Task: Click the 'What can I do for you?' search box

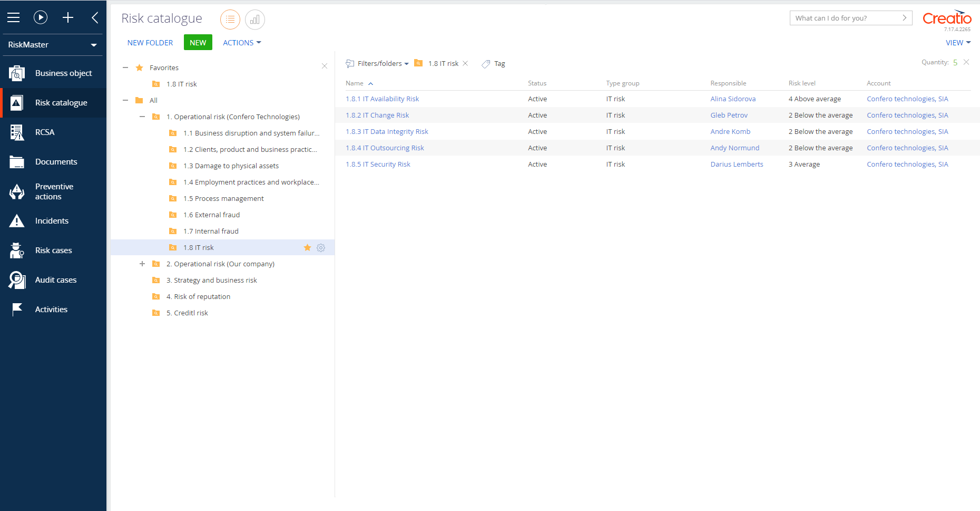Action: pos(845,18)
